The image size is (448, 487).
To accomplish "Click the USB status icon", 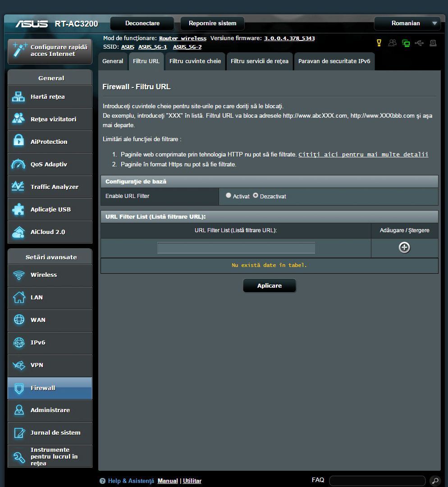I will click(420, 43).
